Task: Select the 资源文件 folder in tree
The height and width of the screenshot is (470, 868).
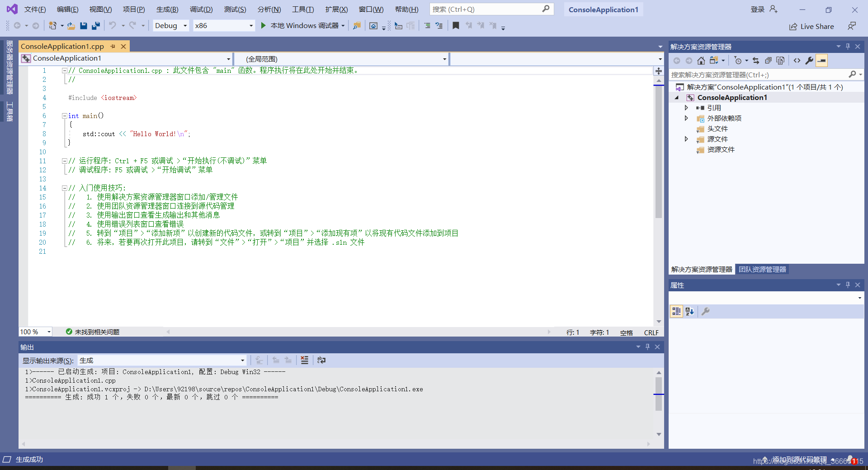Action: tap(721, 150)
